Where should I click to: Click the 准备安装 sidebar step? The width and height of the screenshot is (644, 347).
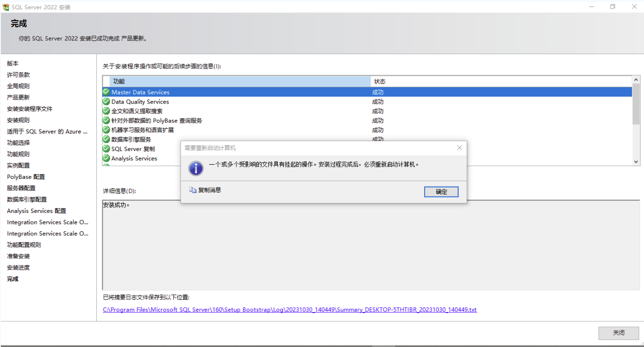click(18, 256)
